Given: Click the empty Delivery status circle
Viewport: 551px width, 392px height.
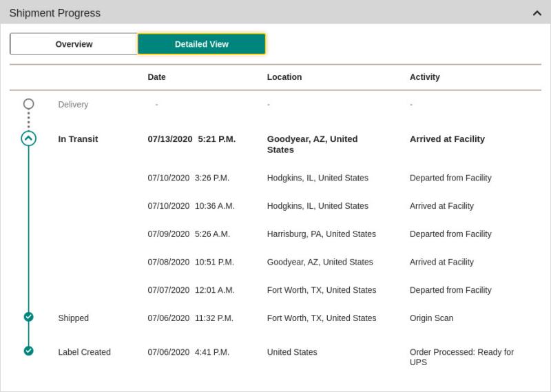Looking at the screenshot, I should click(28, 104).
